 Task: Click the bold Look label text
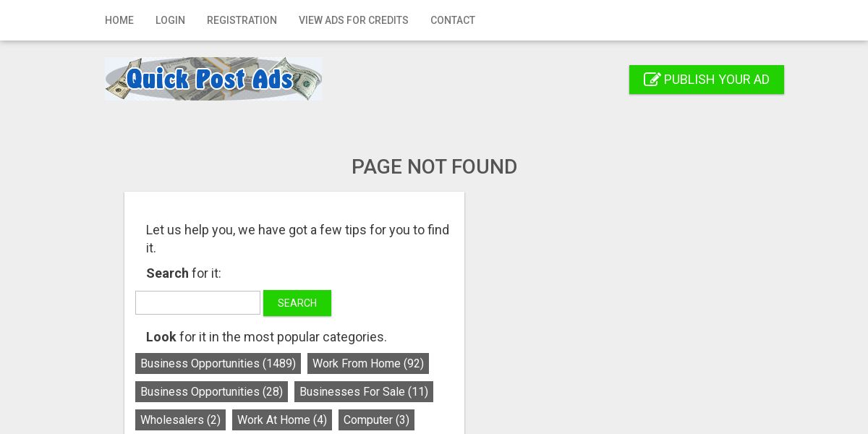point(161,337)
